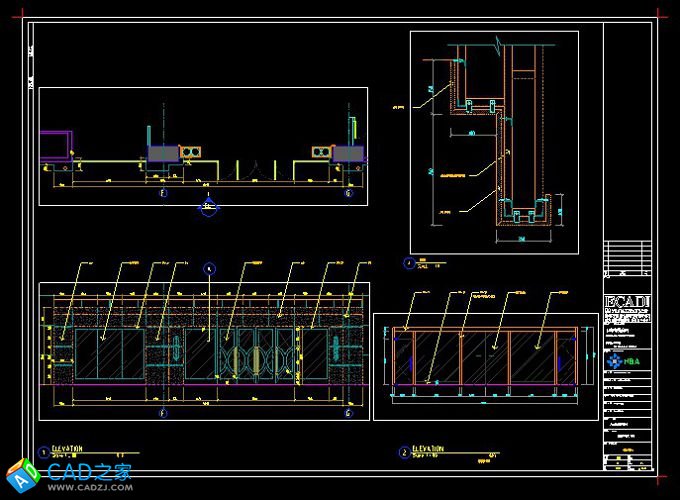Select the blue section marker below plan view
Viewport: 680px width, 500px height.
point(208,207)
